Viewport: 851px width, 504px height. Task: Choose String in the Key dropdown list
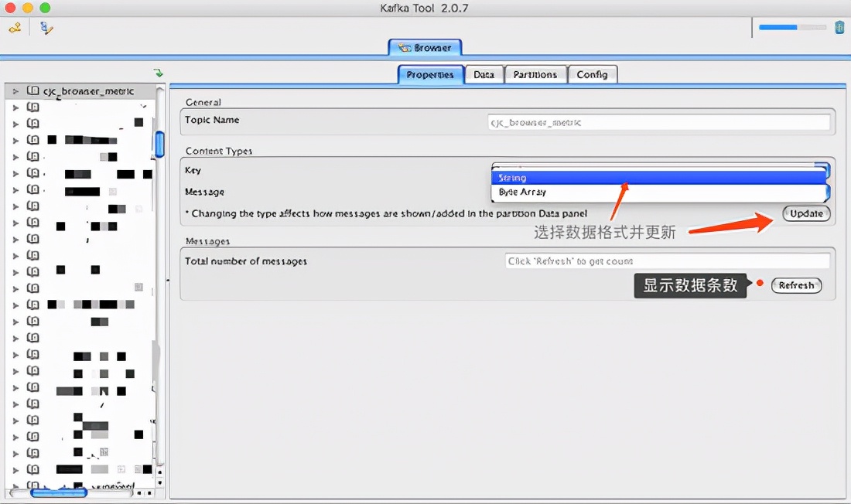pyautogui.click(x=658, y=177)
